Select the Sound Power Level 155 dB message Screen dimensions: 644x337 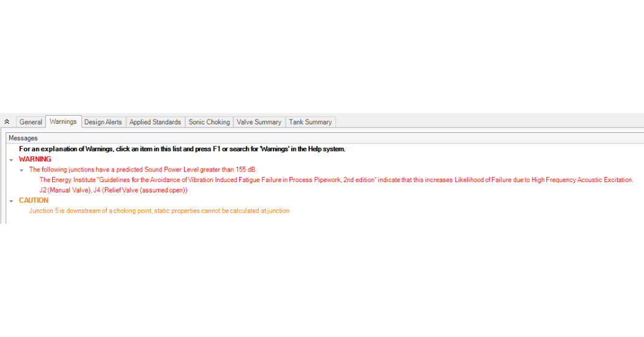[143, 170]
